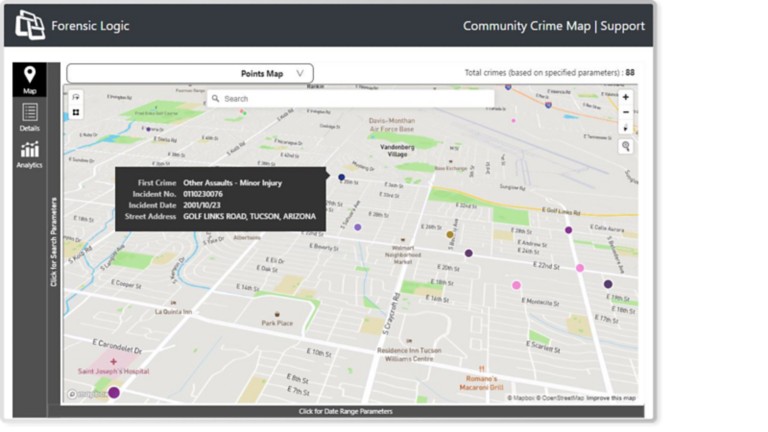This screenshot has height=432, width=768.
Task: Zoom in with the plus button
Action: tap(625, 97)
